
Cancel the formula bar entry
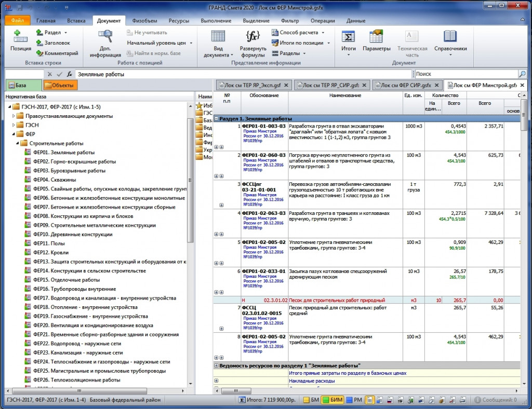tap(50, 74)
